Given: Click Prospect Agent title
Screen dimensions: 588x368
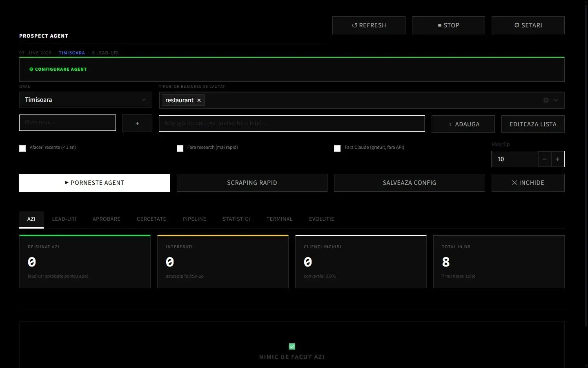Looking at the screenshot, I should coord(44,36).
